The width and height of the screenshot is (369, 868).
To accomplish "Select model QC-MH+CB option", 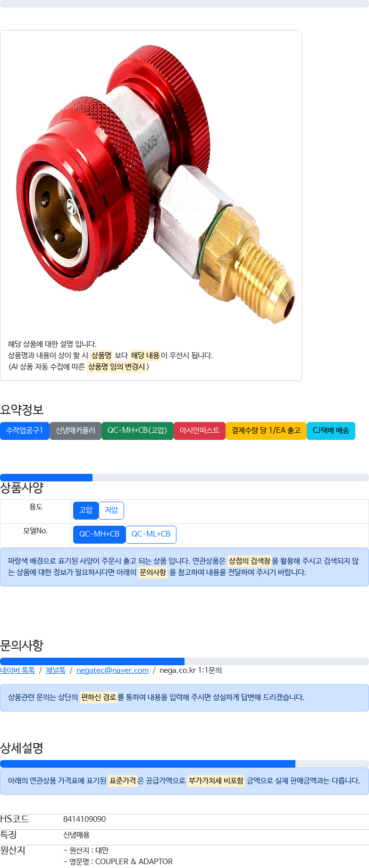I will click(x=99, y=534).
